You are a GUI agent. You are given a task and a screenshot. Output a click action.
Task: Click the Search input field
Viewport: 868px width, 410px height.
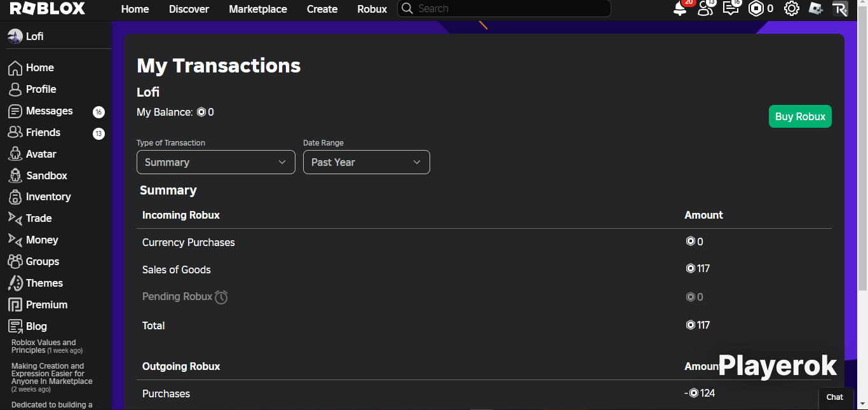click(504, 9)
